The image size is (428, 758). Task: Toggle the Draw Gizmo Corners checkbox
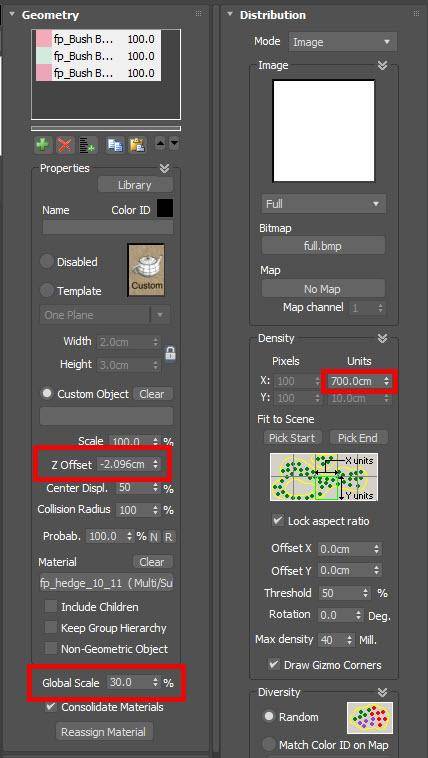[274, 664]
